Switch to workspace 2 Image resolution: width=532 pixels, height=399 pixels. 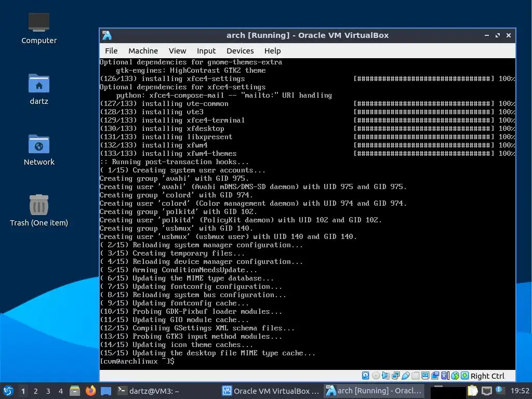click(36, 391)
